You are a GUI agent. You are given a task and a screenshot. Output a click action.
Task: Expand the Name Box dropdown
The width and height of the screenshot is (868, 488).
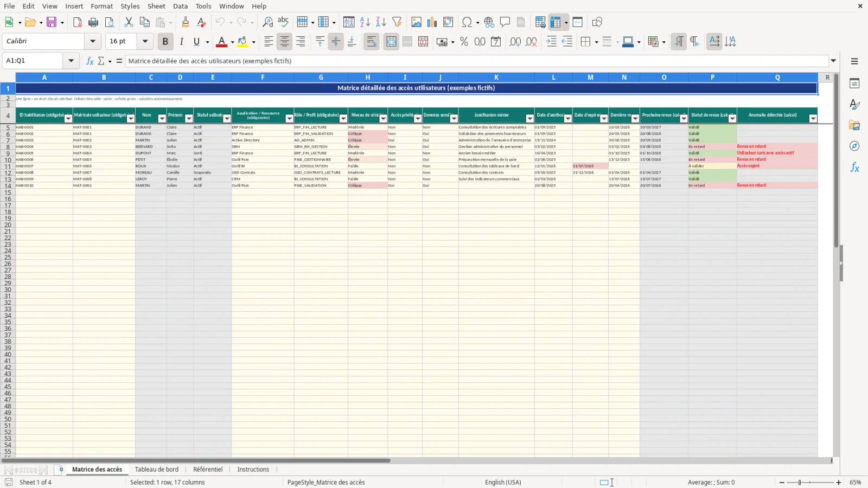pos(71,61)
